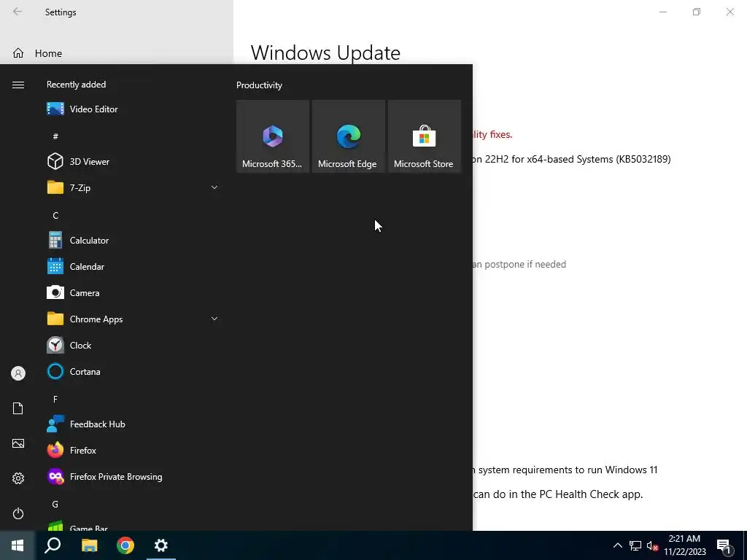This screenshot has width=747, height=560.
Task: Expand the Start menu hamburger
Action: (x=18, y=85)
